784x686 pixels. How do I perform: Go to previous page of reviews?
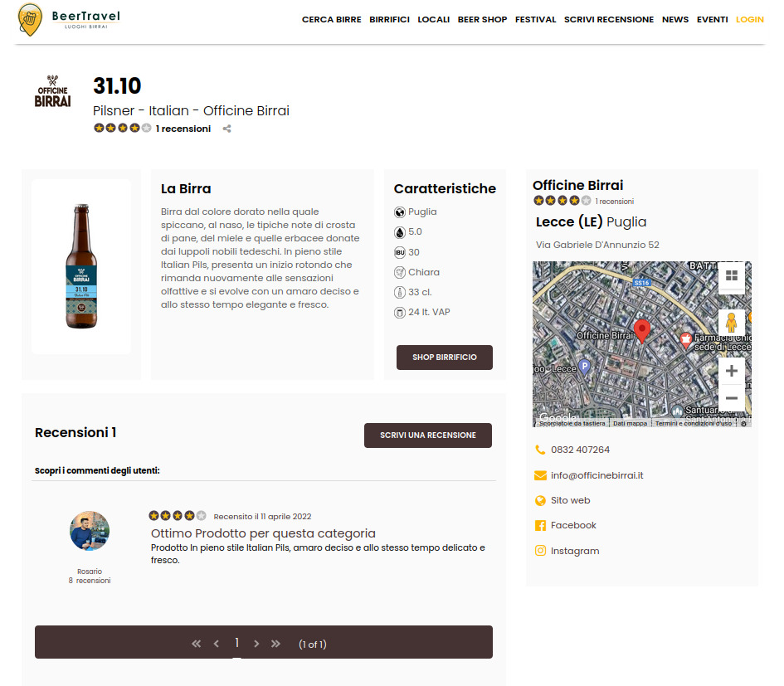pyautogui.click(x=216, y=644)
